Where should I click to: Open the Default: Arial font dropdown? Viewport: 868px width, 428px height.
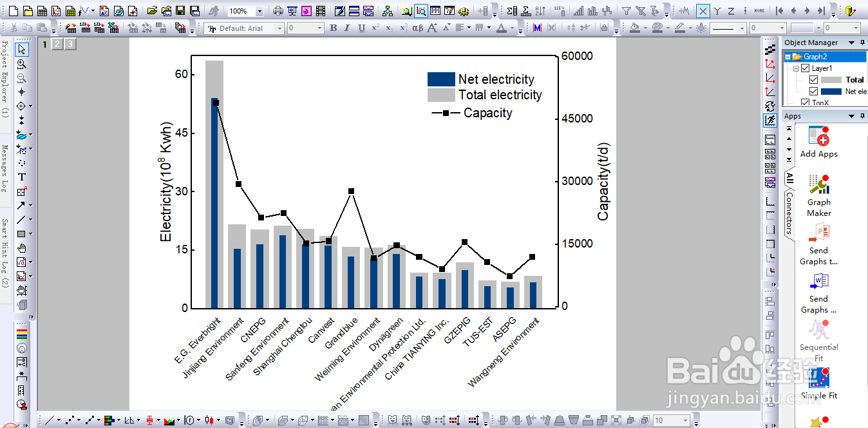(279, 28)
